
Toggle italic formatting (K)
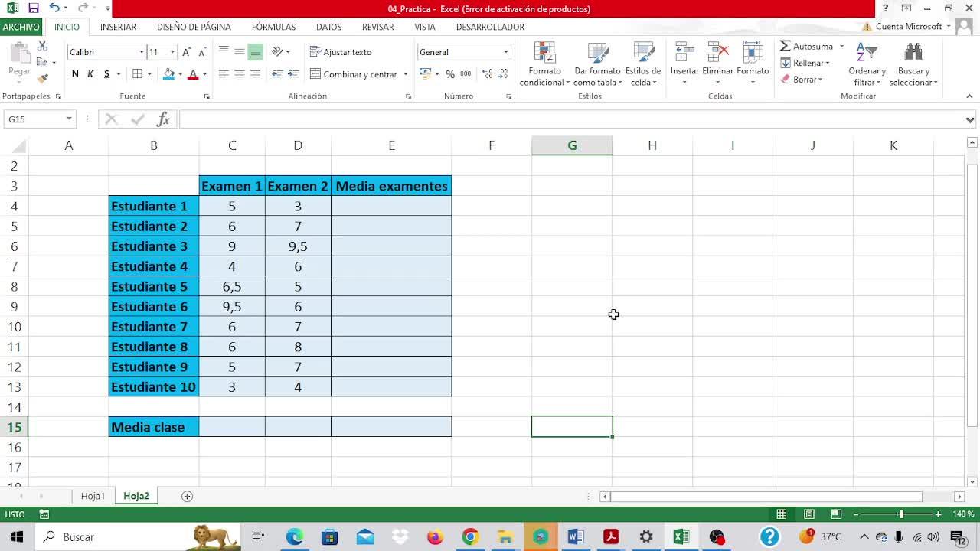click(x=90, y=74)
